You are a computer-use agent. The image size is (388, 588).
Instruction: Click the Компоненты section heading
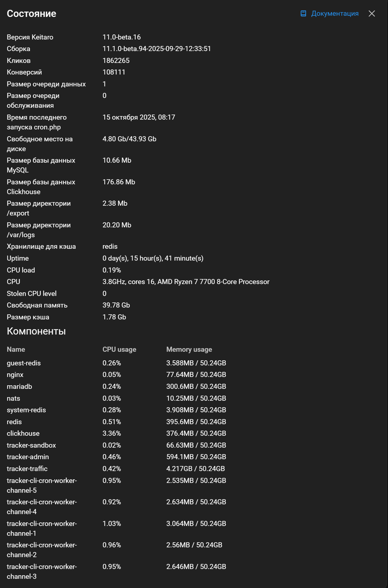click(x=36, y=331)
